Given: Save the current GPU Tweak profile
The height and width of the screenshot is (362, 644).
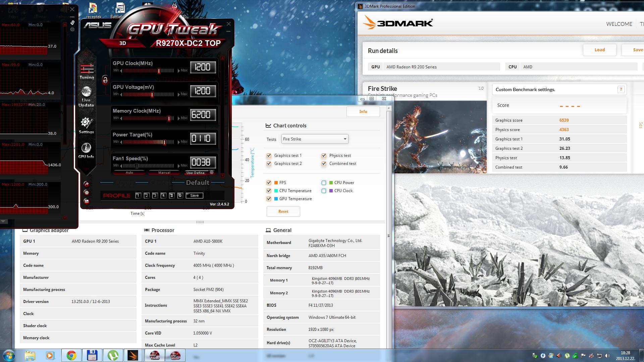Looking at the screenshot, I should pyautogui.click(x=195, y=195).
